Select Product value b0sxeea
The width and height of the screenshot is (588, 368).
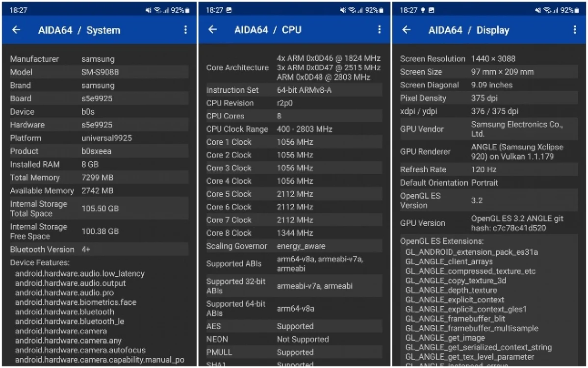(97, 151)
